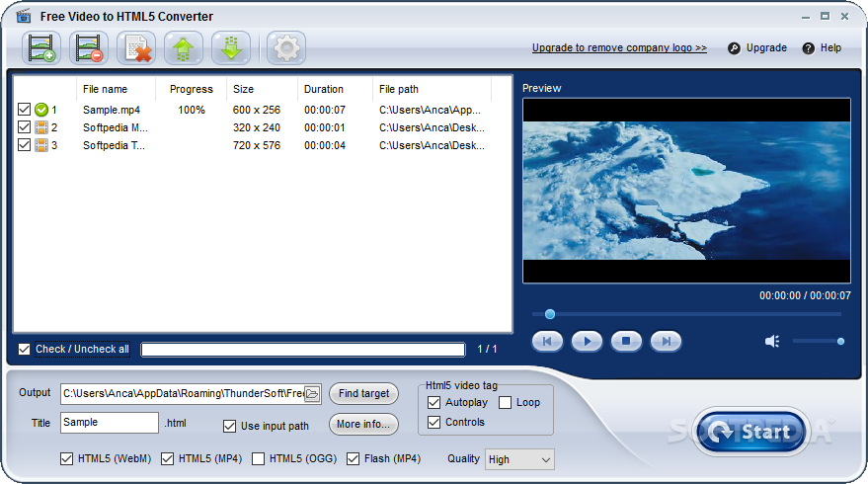Click the More info... button

point(363,424)
